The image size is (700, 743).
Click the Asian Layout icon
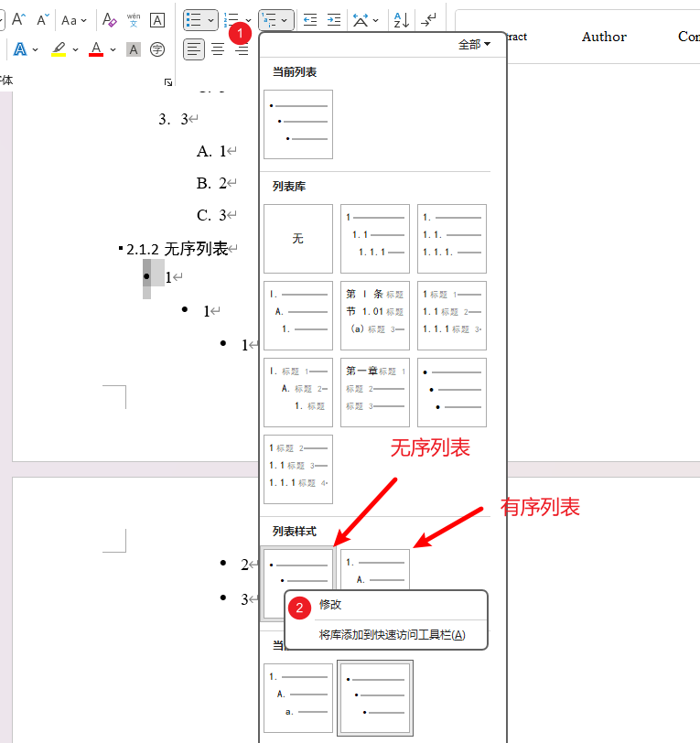361,20
